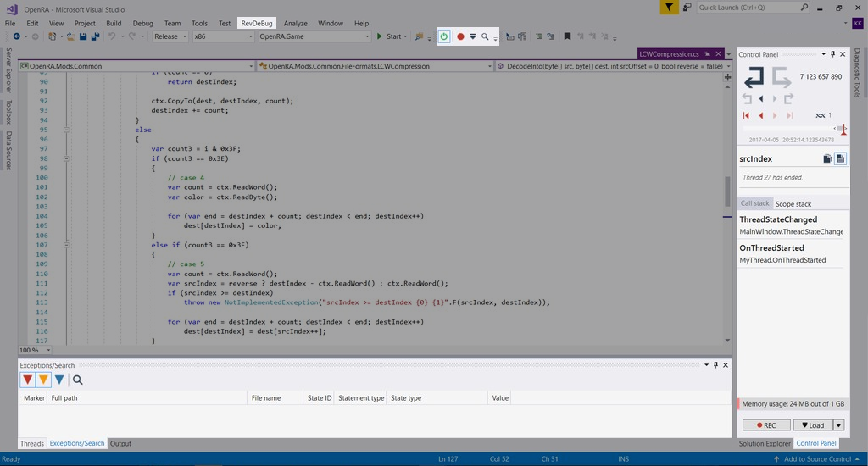The width and height of the screenshot is (868, 466).
Task: Click the editor vertical scrollbar thumb
Action: click(727, 191)
